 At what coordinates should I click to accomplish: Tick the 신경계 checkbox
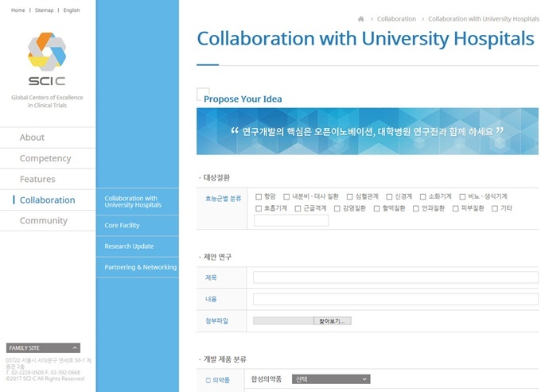389,196
